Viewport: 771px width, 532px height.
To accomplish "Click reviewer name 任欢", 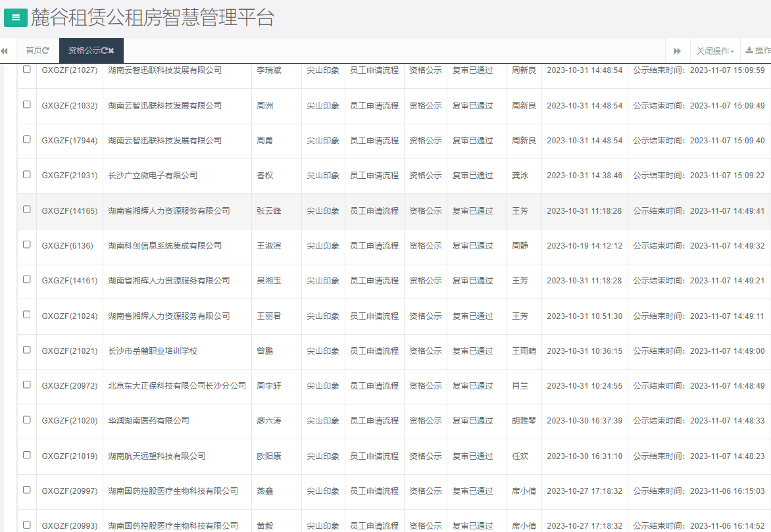I will pos(520,456).
